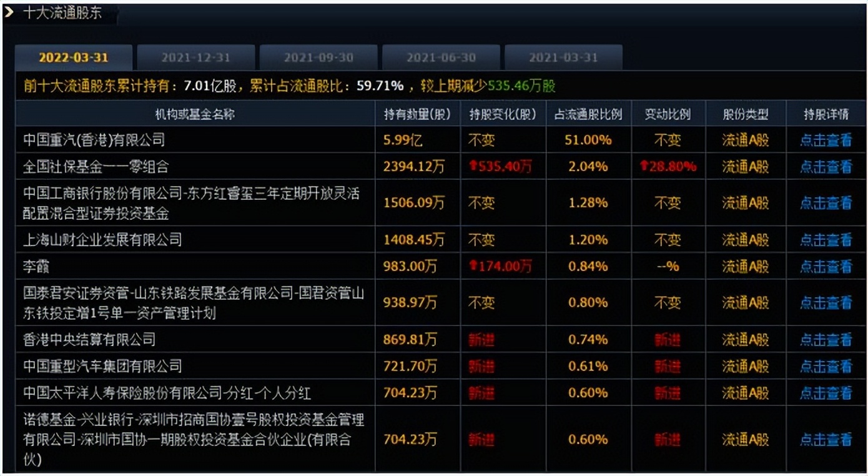Click the holding value 1408.45万
Screen dimensions: 868x476
(414, 240)
